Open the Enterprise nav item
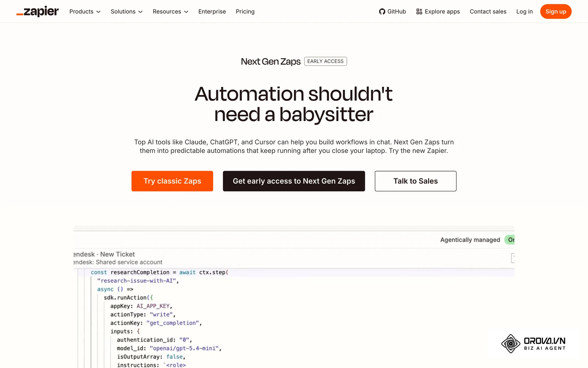Screen dimensions: 588x368 click(x=212, y=11)
